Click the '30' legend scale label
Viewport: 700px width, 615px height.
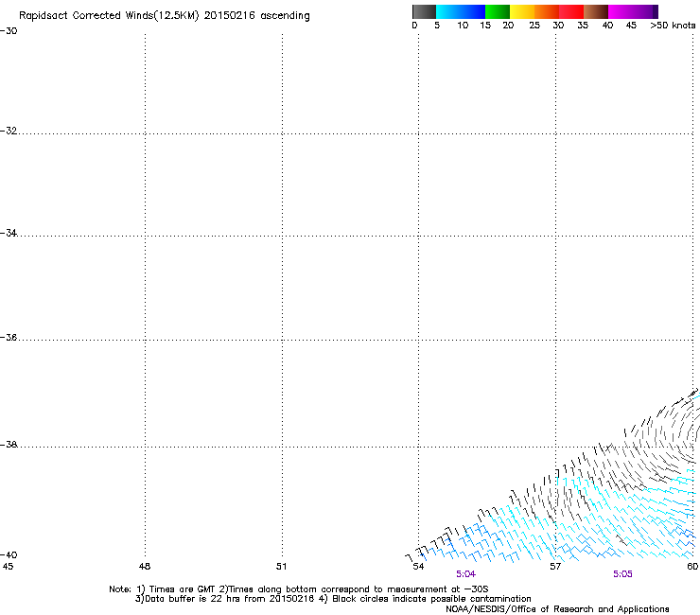point(558,26)
